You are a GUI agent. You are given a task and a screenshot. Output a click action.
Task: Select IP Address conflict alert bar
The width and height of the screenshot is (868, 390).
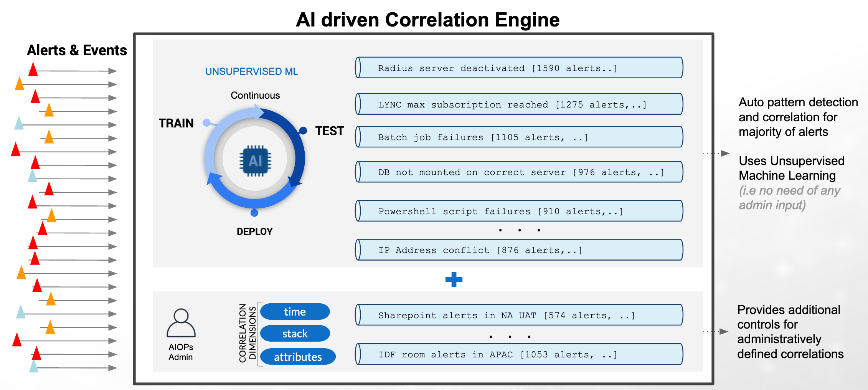tap(519, 250)
